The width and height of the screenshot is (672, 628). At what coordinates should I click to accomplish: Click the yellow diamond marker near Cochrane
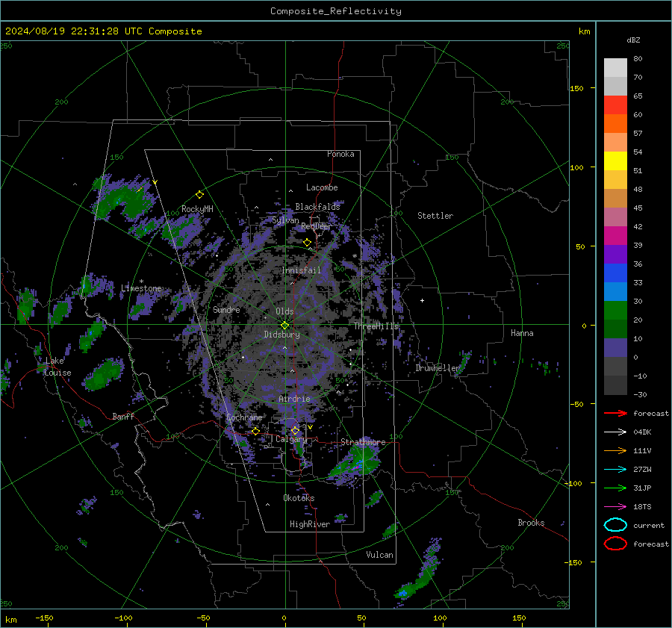(255, 431)
